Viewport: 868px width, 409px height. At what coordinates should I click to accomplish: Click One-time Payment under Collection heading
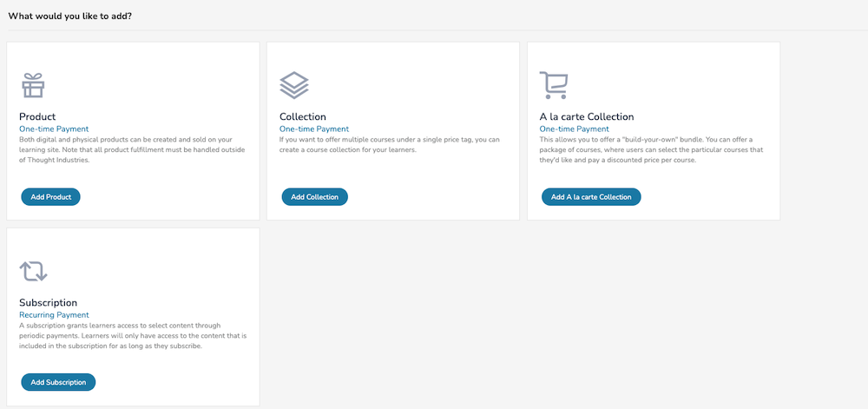tap(314, 129)
